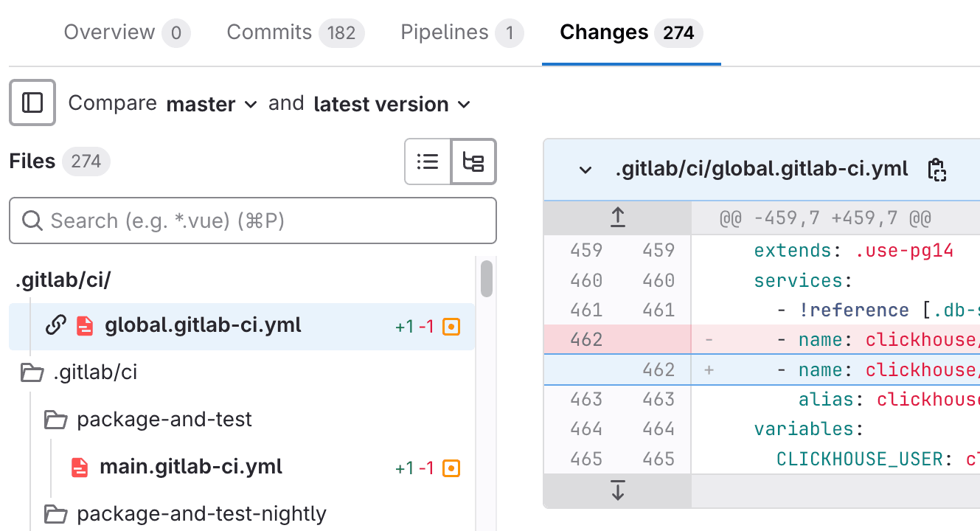Toggle the file browser sidebar icon

[32, 103]
